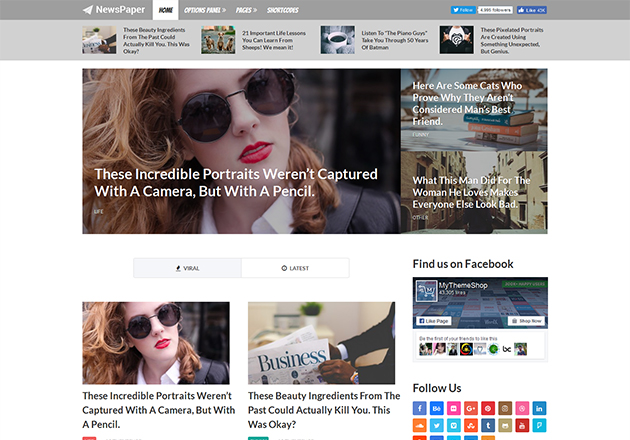Open featured 'Incredible Portraits' hero headline
630x440 pixels.
236,182
